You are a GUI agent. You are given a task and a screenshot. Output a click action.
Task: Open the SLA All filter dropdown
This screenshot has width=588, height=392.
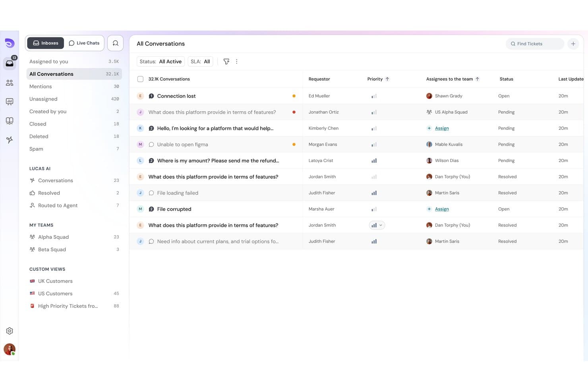tap(200, 62)
